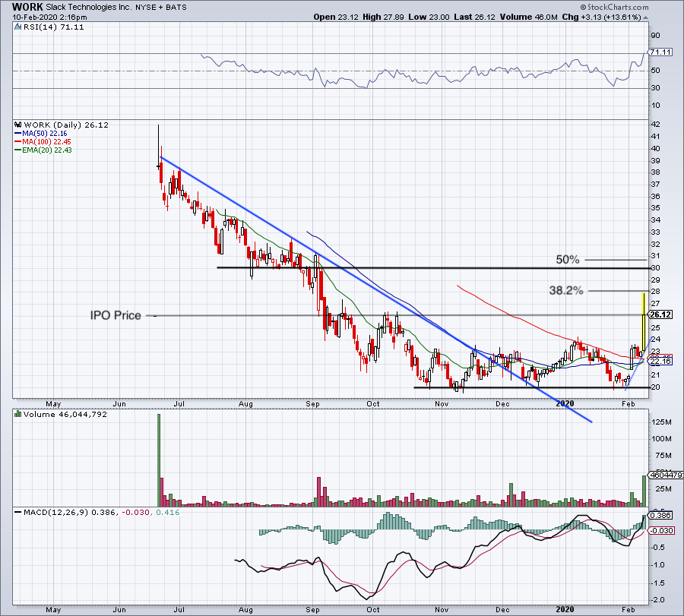Screen dimensions: 684x616
Task: Click the Jul label under the price panel
Action: click(179, 403)
